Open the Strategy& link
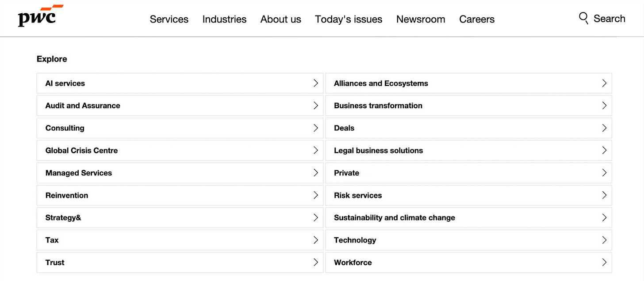 point(180,218)
